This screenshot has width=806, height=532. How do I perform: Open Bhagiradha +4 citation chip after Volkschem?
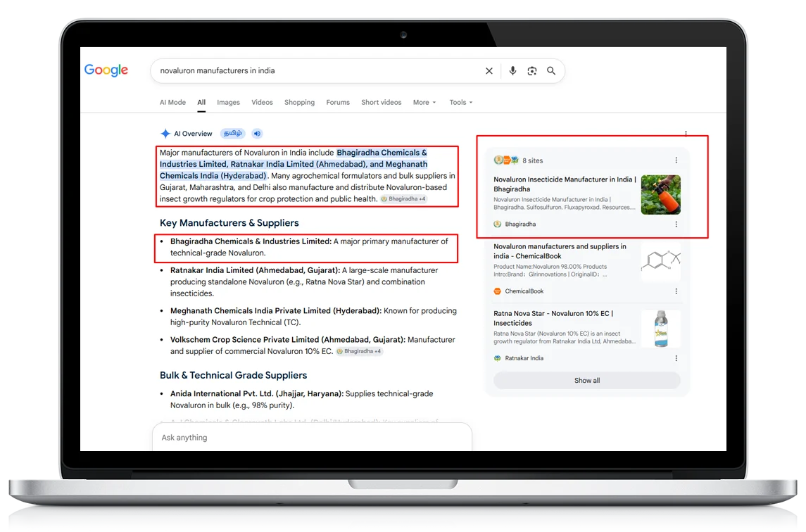[359, 351]
